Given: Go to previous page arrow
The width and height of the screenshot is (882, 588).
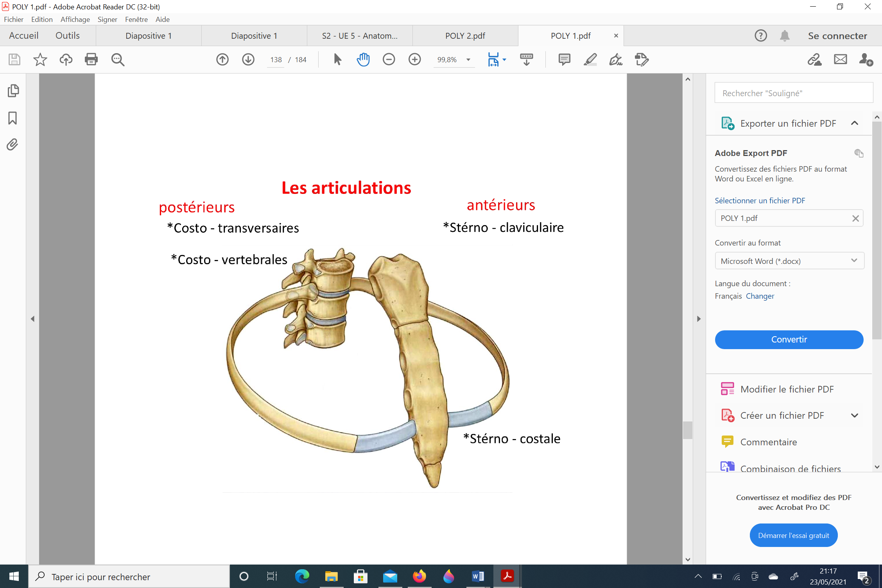Looking at the screenshot, I should [x=222, y=59].
